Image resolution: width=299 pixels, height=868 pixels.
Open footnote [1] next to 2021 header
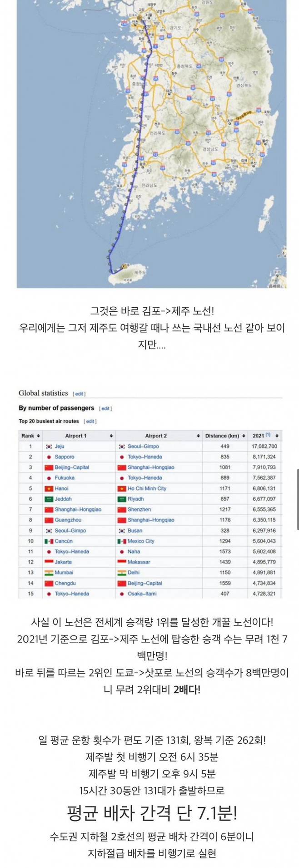pyautogui.click(x=268, y=435)
